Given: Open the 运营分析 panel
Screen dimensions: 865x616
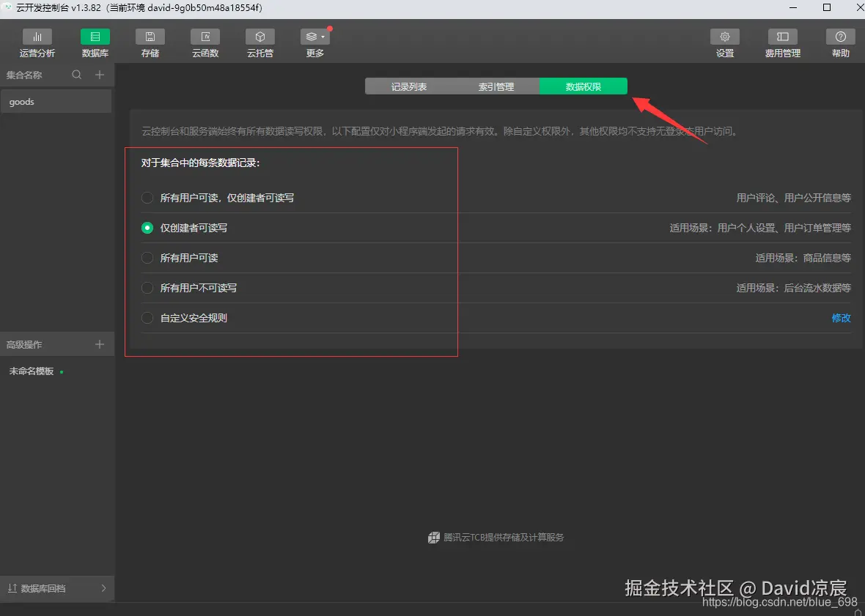Looking at the screenshot, I should pyautogui.click(x=37, y=42).
